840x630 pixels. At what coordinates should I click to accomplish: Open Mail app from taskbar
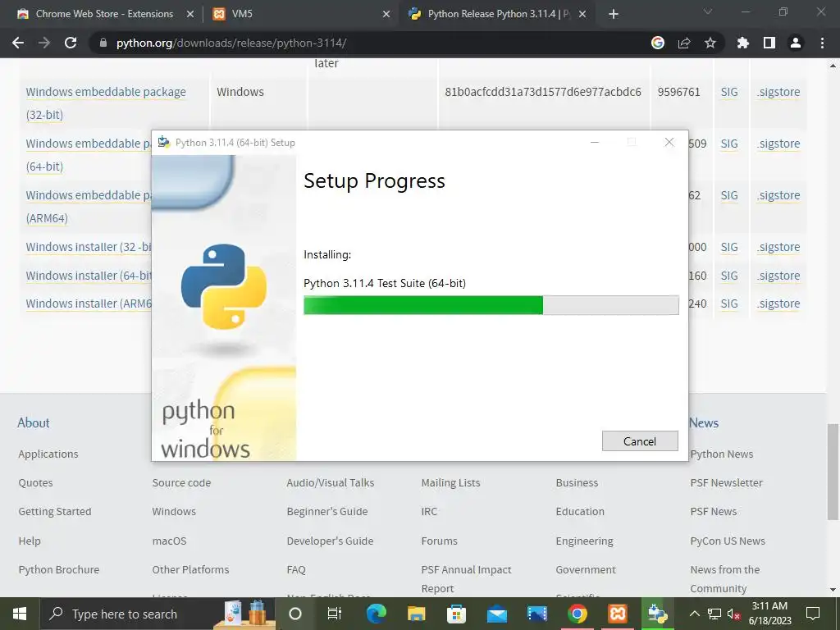(x=496, y=614)
